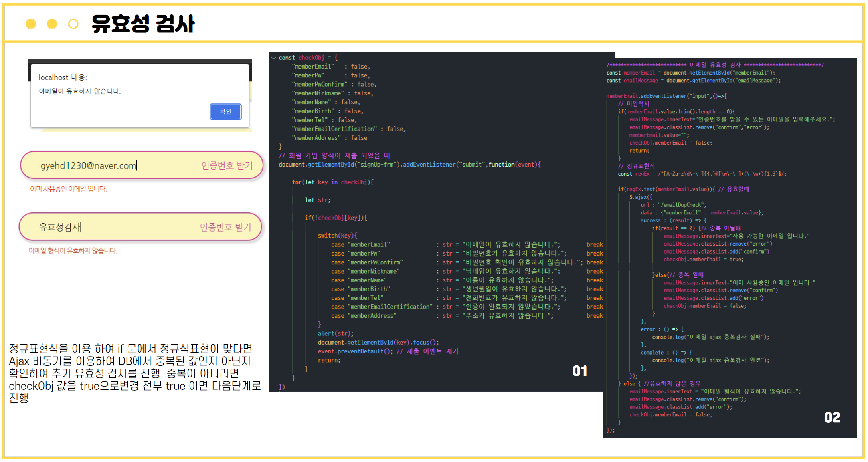
Task: Collapse the checkObj code fold chevron
Action: [x=273, y=58]
